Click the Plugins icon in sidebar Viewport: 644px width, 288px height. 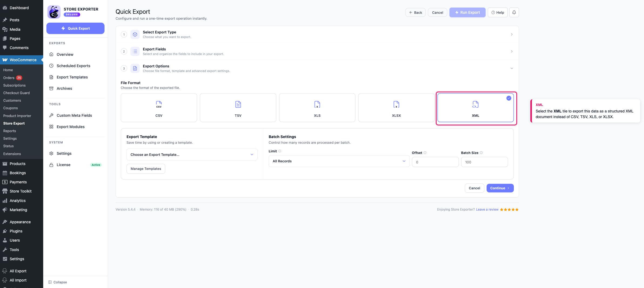5,231
